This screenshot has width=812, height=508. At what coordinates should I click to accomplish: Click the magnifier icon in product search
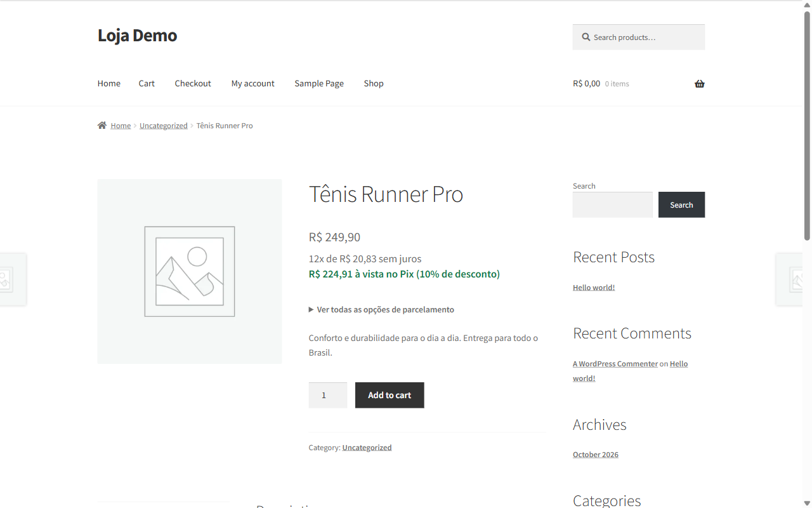(x=586, y=37)
